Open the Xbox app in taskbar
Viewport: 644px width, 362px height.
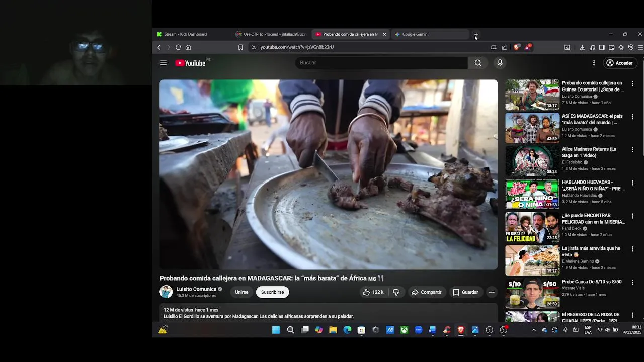404,330
